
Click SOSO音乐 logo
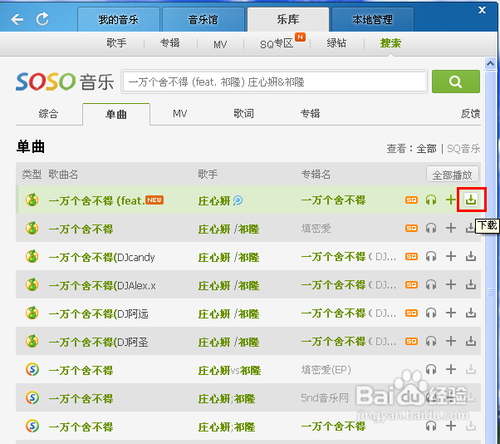pyautogui.click(x=65, y=82)
